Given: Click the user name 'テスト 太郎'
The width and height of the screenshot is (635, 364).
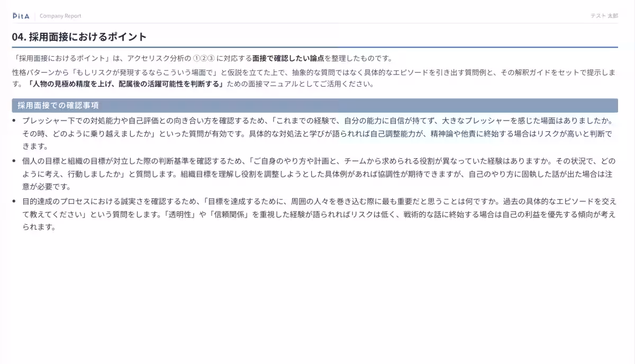Looking at the screenshot, I should [x=604, y=16].
